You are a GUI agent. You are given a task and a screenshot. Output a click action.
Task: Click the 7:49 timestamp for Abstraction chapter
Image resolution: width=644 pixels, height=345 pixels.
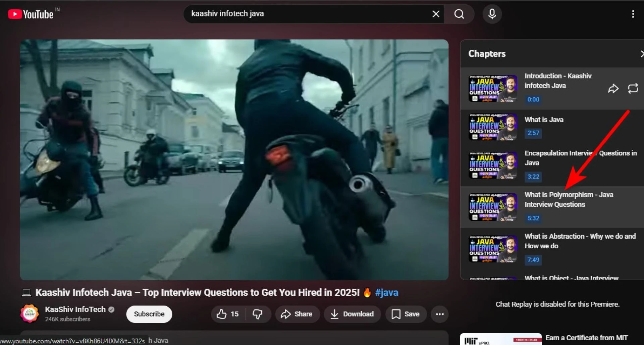coord(533,260)
